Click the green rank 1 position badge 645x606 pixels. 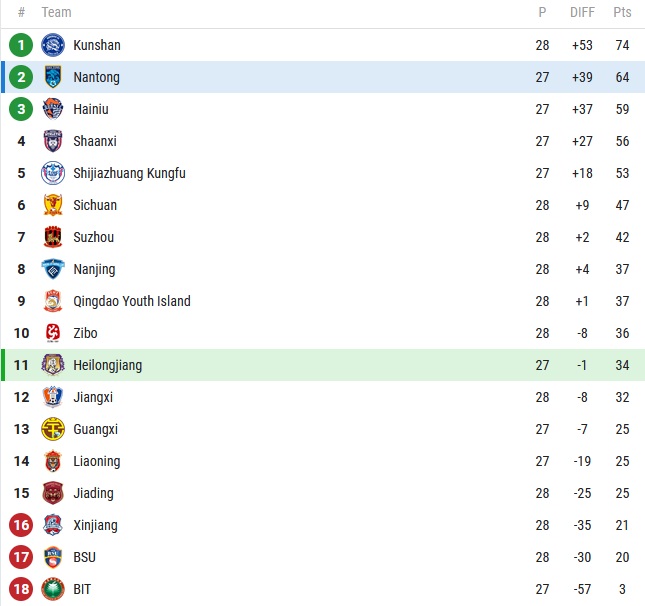pyautogui.click(x=21, y=45)
